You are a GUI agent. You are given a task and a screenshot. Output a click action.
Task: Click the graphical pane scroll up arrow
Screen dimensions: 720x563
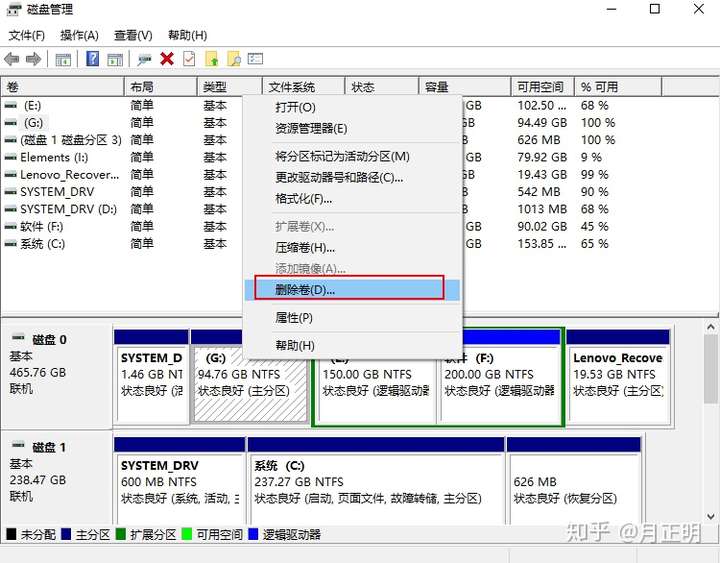click(711, 327)
